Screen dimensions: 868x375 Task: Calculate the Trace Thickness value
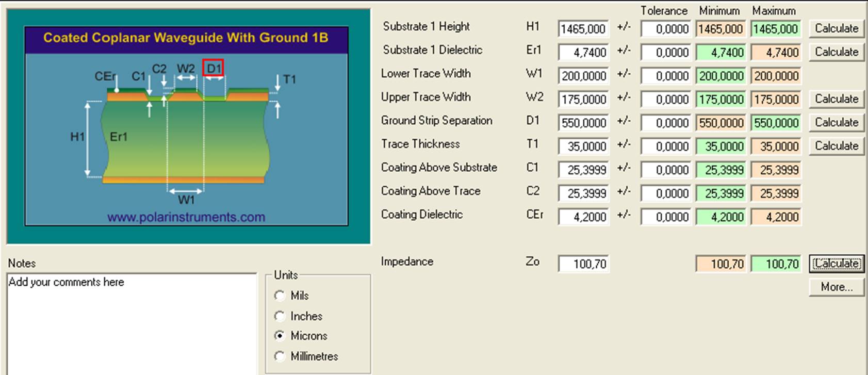coord(836,146)
